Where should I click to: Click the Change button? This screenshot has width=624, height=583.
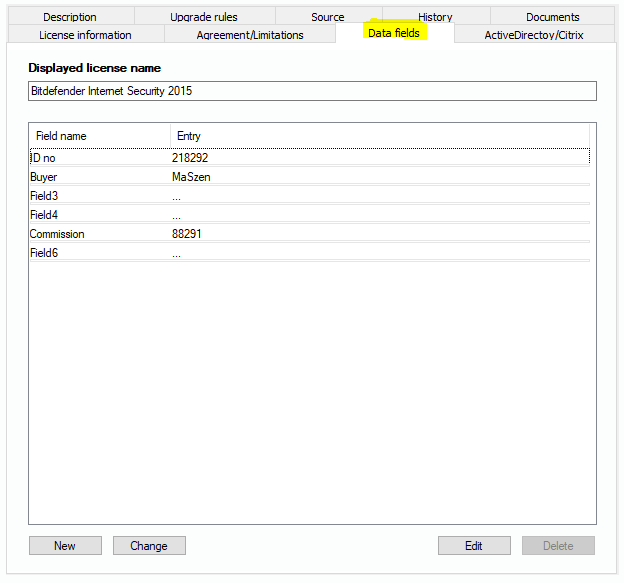pos(149,546)
